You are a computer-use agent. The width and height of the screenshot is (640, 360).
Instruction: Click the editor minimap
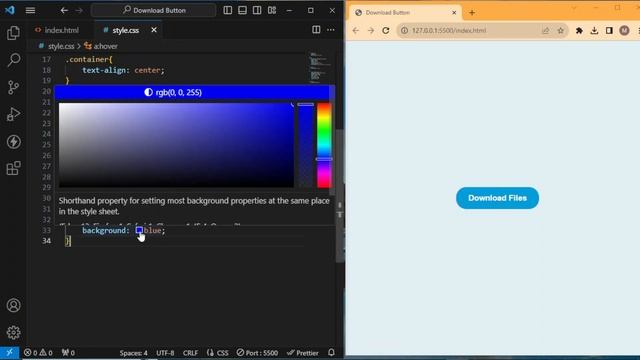320,67
